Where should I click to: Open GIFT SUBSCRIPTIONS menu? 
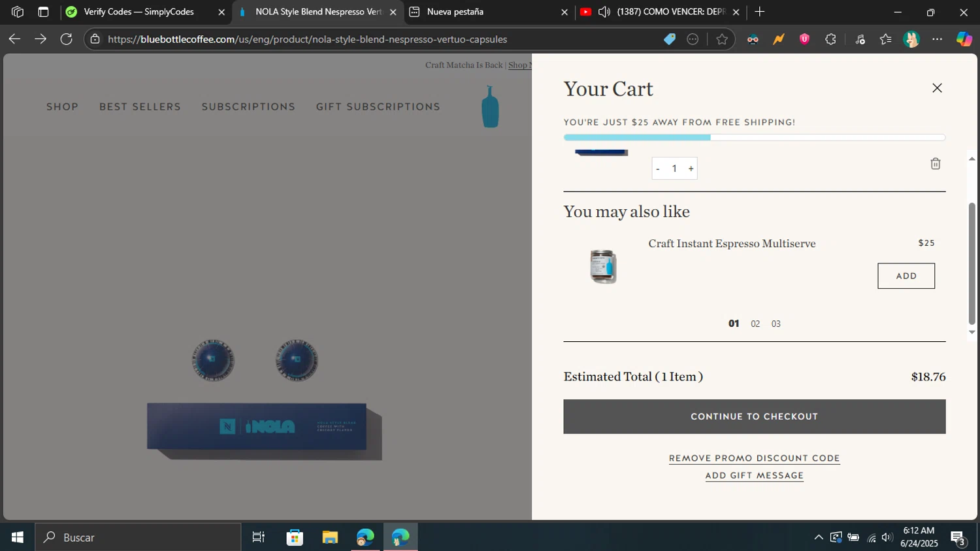378,107
